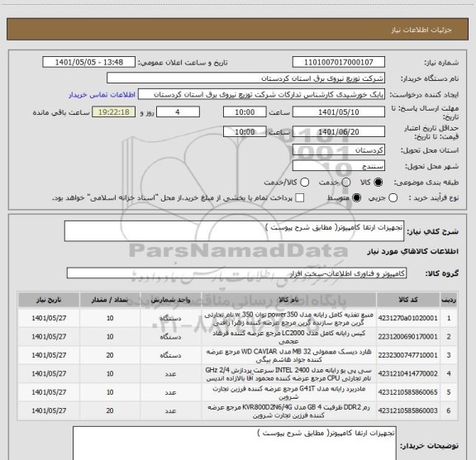
Task: Click the remaining time 19:22:18 field
Action: coord(114,112)
